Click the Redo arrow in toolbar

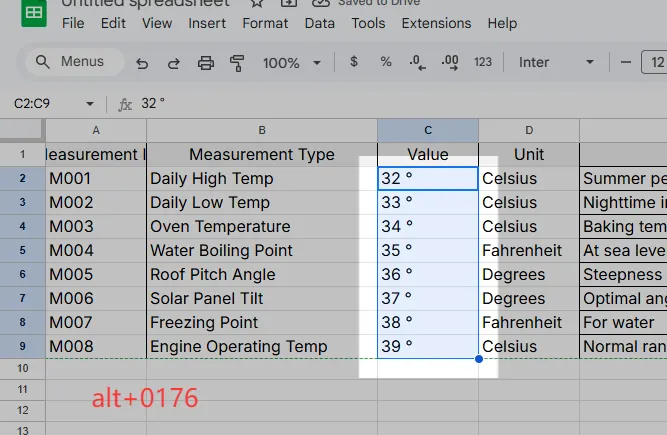174,63
